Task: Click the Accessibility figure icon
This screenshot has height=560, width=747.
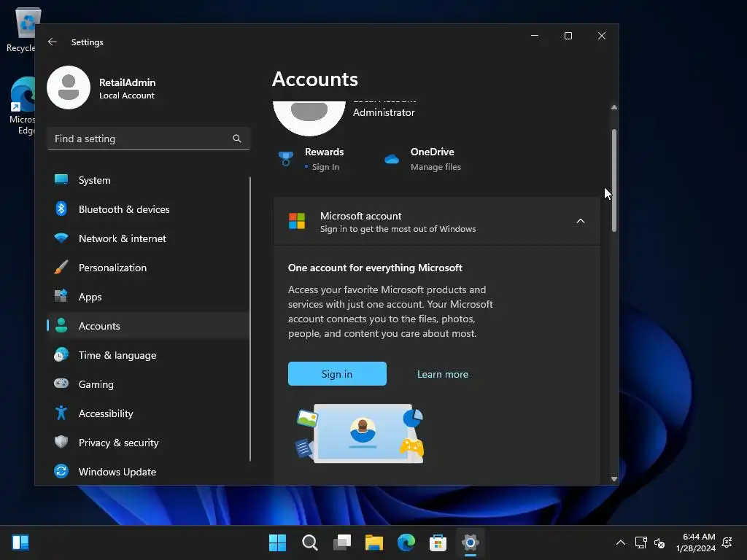Action: [61, 413]
